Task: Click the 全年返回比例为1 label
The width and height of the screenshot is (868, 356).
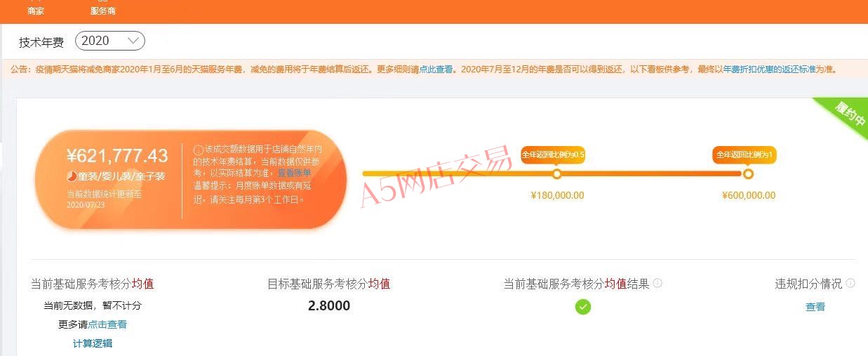Action: (745, 154)
